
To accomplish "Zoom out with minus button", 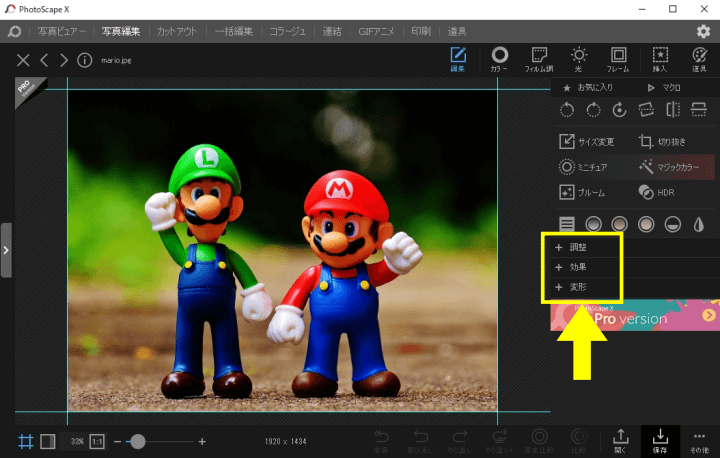I will (x=117, y=441).
